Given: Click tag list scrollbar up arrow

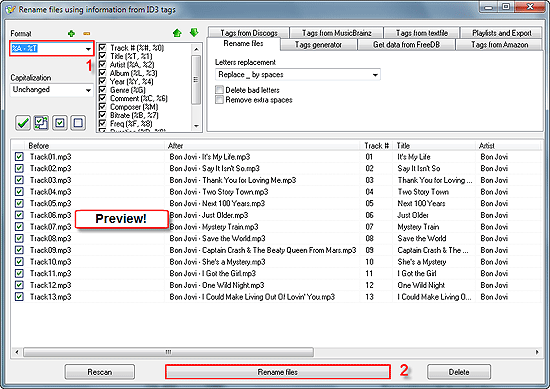Looking at the screenshot, I should click(196, 49).
